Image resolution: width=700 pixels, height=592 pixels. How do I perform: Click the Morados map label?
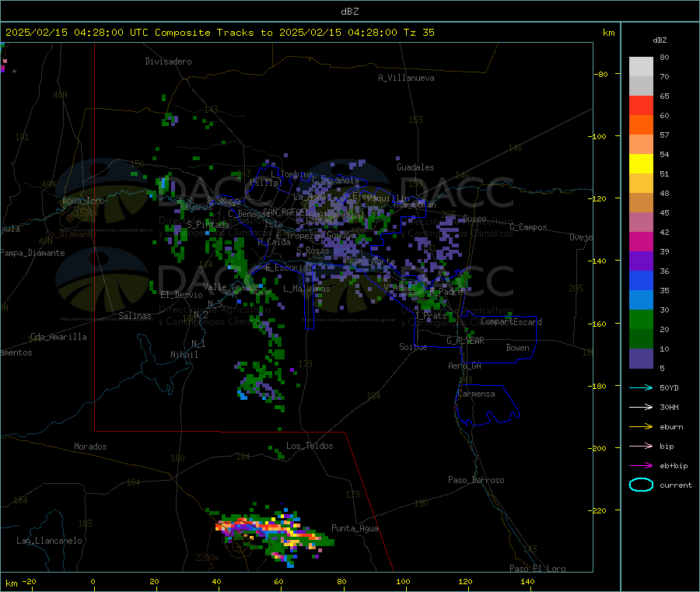pyautogui.click(x=91, y=447)
